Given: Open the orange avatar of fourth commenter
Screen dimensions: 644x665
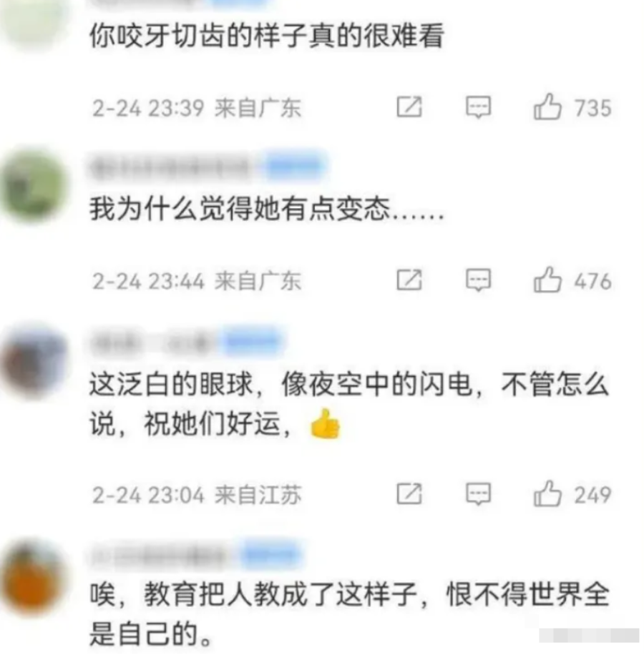Looking at the screenshot, I should (x=34, y=577).
